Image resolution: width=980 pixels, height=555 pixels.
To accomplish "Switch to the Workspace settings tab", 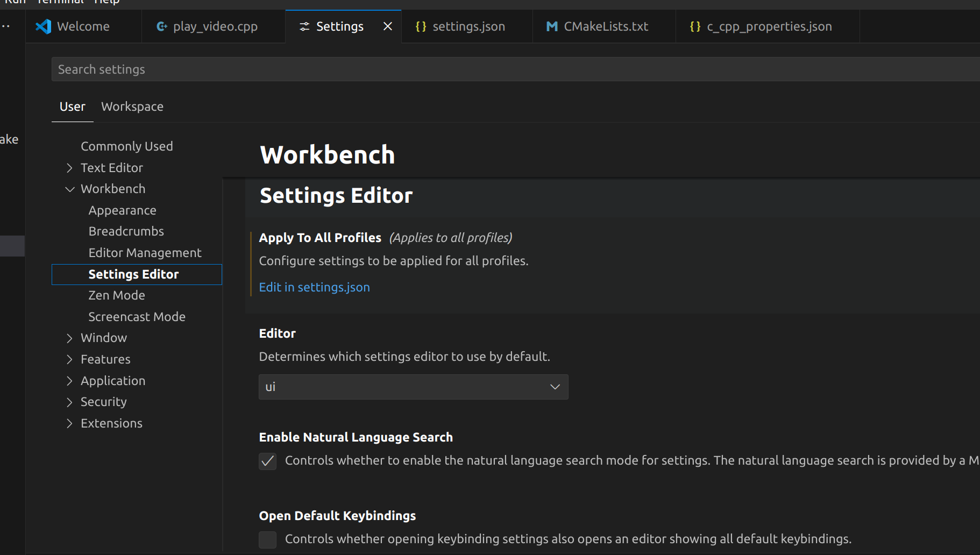I will 132,106.
